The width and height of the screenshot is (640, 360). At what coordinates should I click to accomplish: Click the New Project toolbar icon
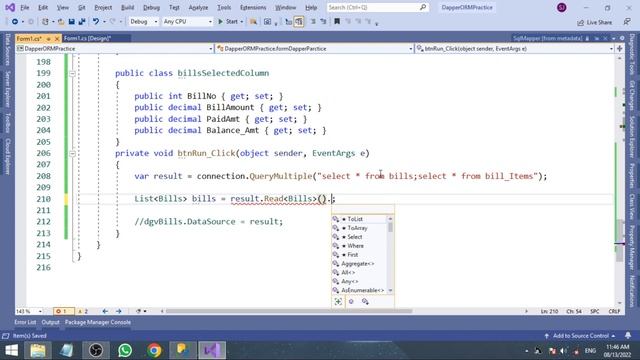(45, 22)
